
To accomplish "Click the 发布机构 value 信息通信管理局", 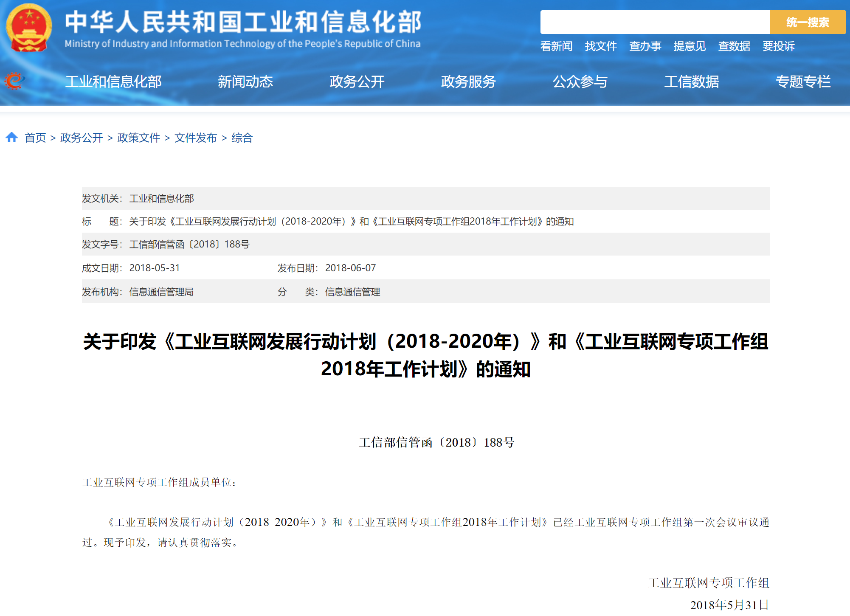I will (161, 292).
